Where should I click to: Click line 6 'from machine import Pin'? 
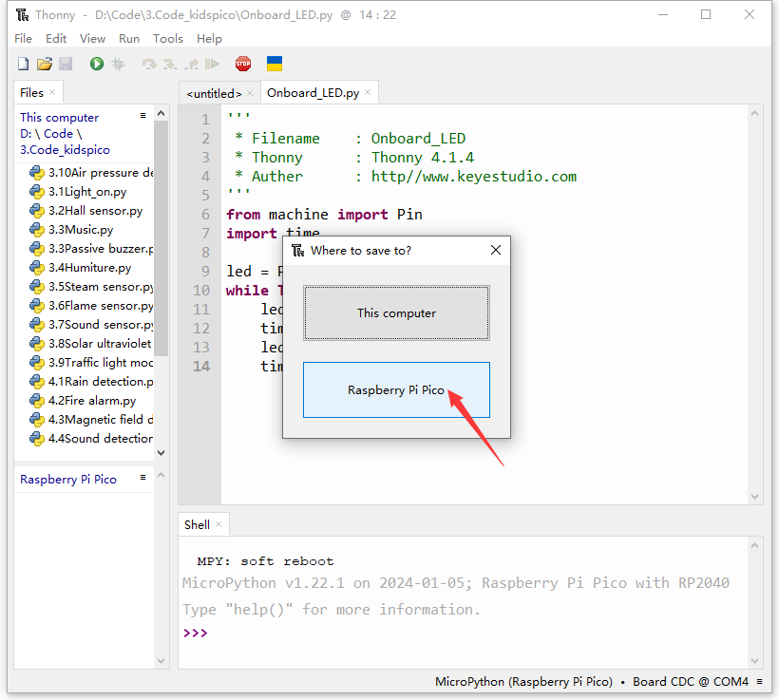[324, 215]
